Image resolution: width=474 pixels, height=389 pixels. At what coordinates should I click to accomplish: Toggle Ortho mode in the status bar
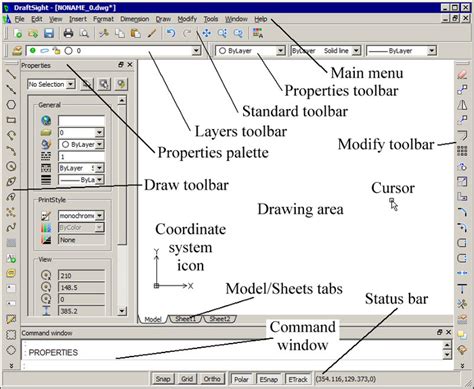pos(212,379)
